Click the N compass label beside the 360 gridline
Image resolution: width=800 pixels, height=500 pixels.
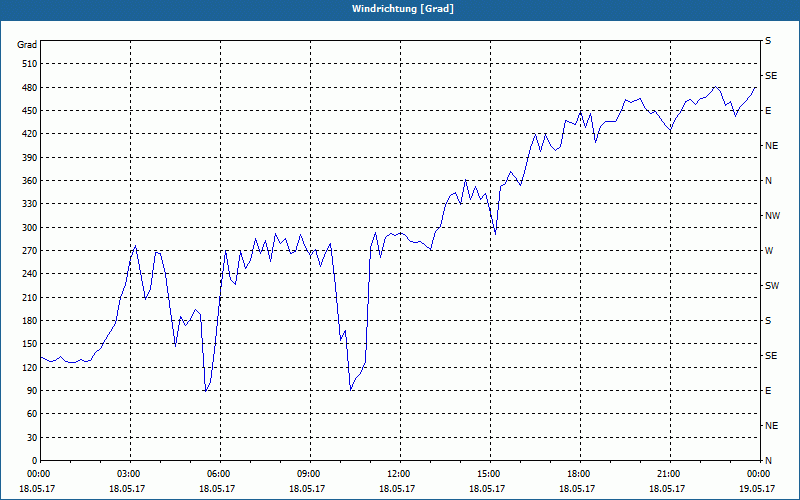pyautogui.click(x=768, y=181)
